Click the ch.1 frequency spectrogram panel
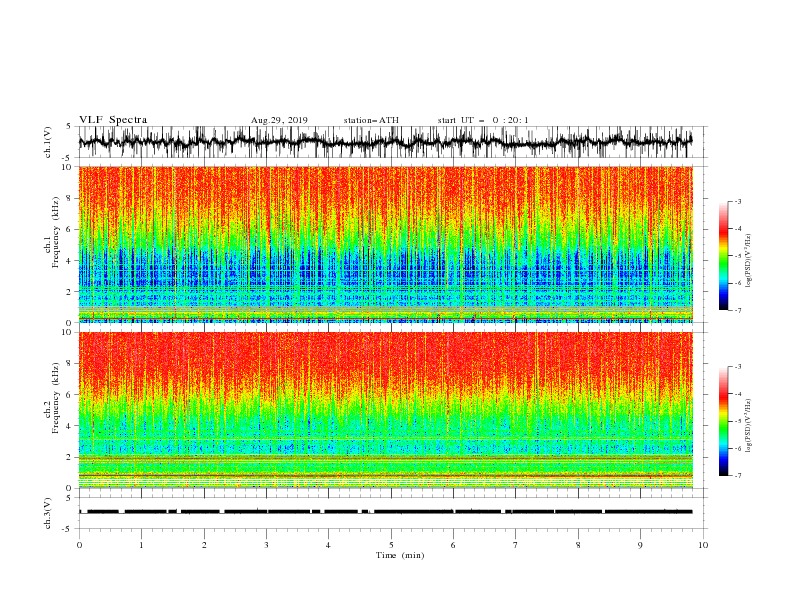The image size is (792, 612). tap(386, 244)
